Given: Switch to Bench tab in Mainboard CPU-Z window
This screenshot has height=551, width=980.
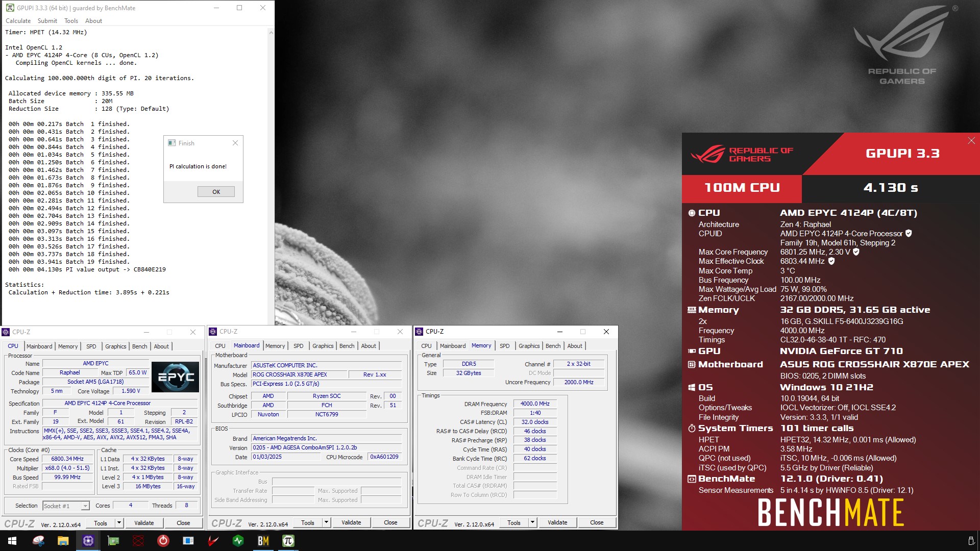Looking at the screenshot, I should point(347,346).
